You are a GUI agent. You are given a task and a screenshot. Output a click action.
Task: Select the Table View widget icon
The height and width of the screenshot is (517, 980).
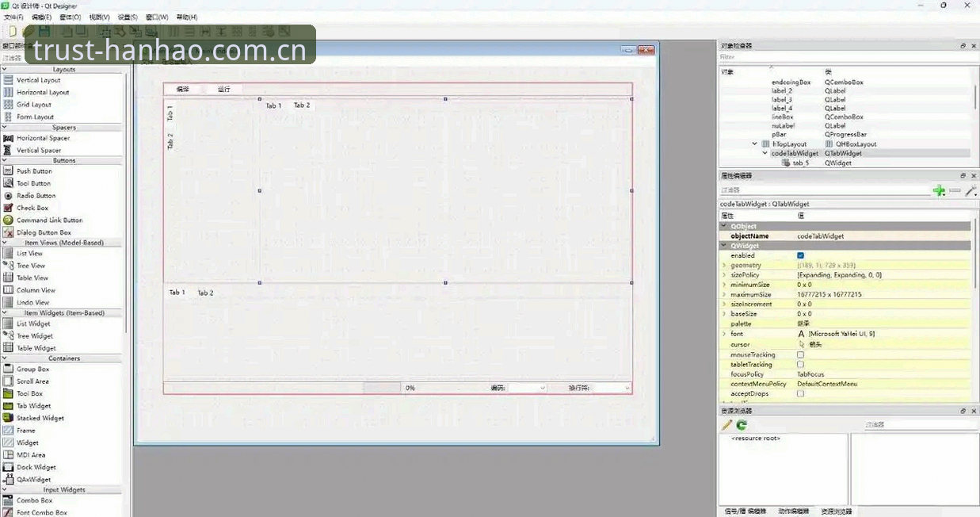[x=9, y=278]
